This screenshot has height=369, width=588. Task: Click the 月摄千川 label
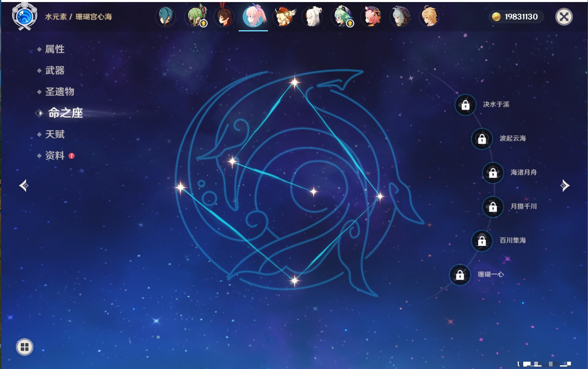[524, 206]
